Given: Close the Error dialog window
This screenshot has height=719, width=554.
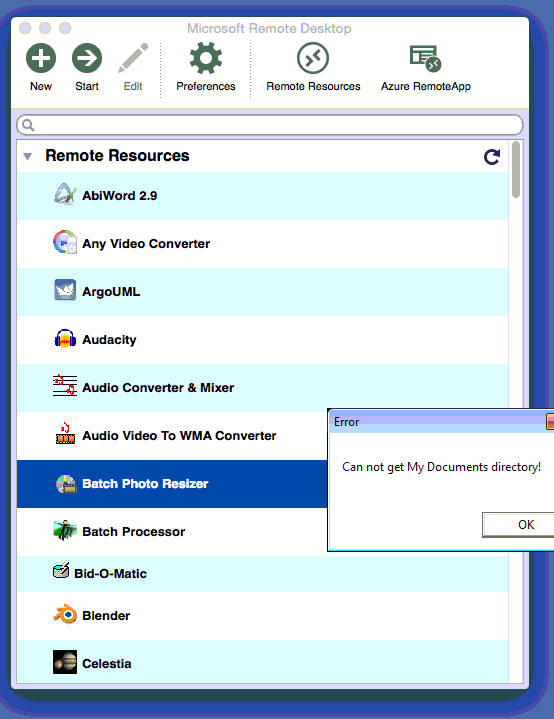Looking at the screenshot, I should coord(550,421).
